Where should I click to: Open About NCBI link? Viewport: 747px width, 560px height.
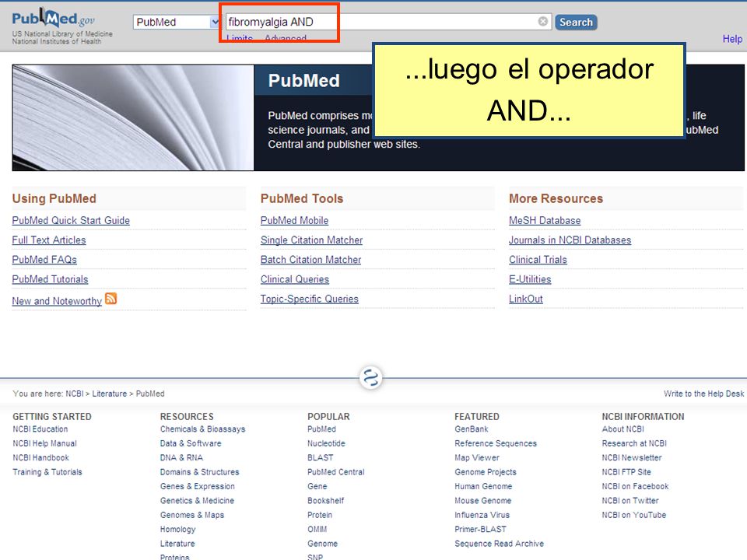[x=622, y=429]
